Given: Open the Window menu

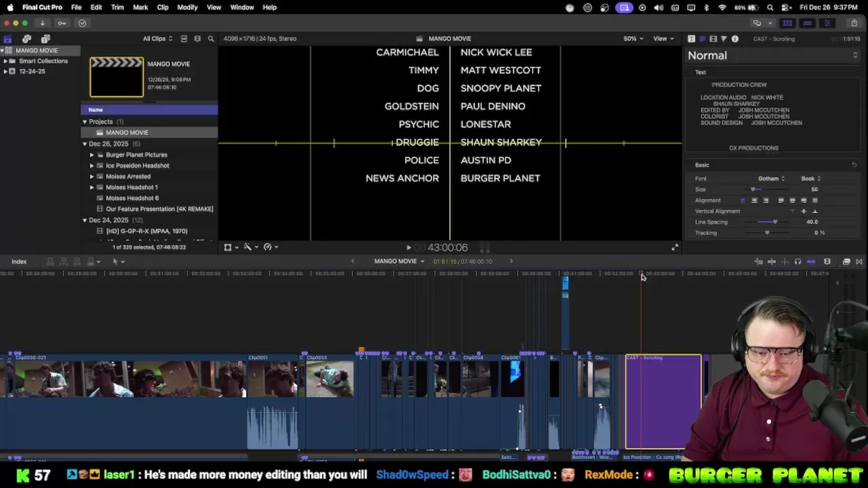Looking at the screenshot, I should 242,7.
